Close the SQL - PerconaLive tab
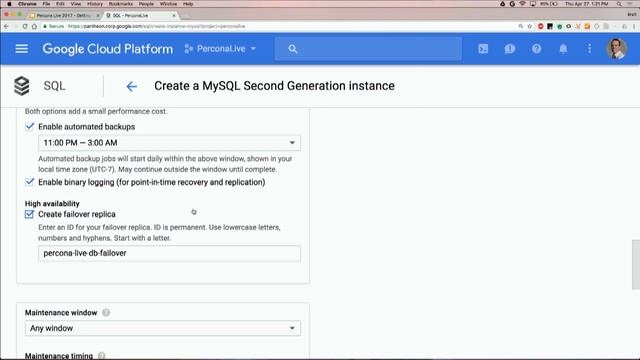Image resolution: width=640 pixels, height=360 pixels. [174, 16]
